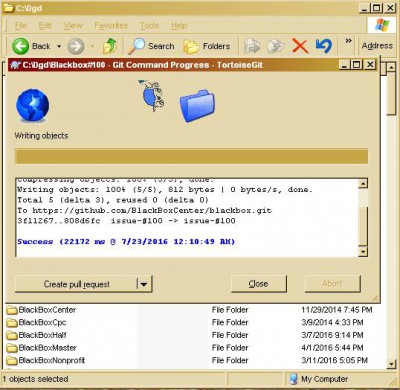The image size is (400, 390).
Task: Click the Copy To folder icon
Action: click(x=276, y=46)
